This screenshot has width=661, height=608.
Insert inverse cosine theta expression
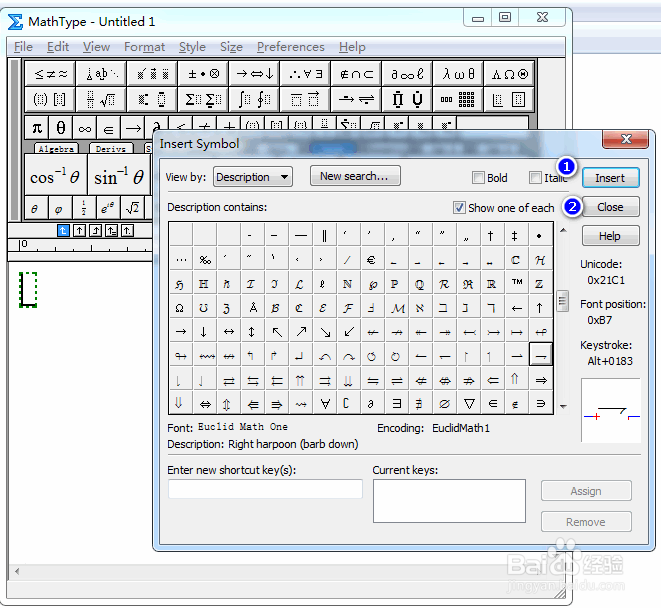[56, 175]
